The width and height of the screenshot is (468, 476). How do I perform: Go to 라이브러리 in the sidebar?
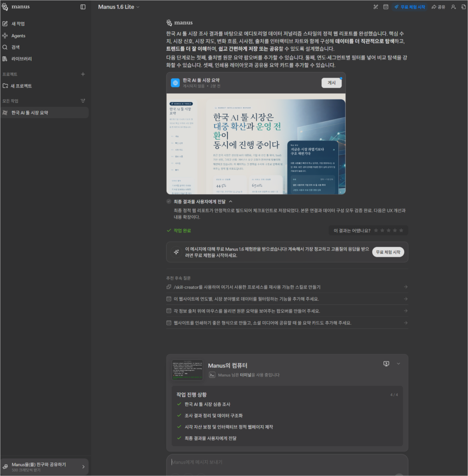pyautogui.click(x=21, y=59)
